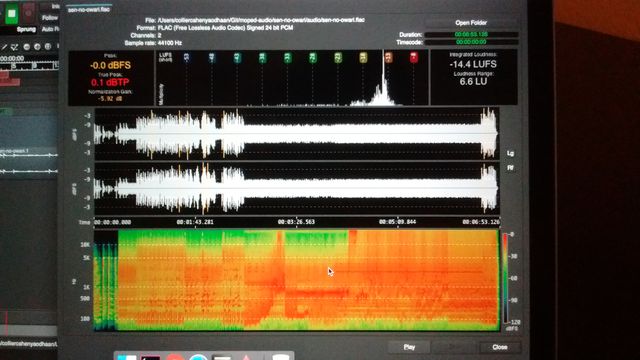The image size is (640, 360).
Task: Click the Open Folder button
Action: coord(471,23)
